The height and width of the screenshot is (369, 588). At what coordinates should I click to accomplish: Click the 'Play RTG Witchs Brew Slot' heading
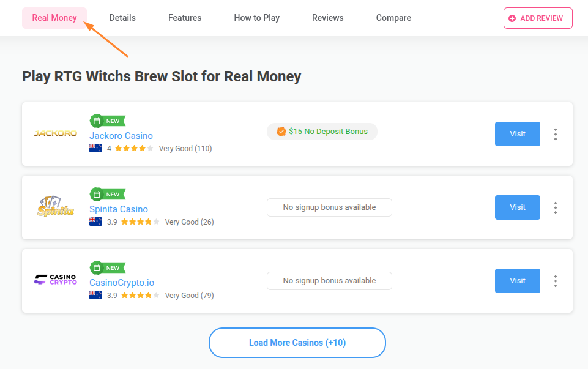[x=162, y=76]
